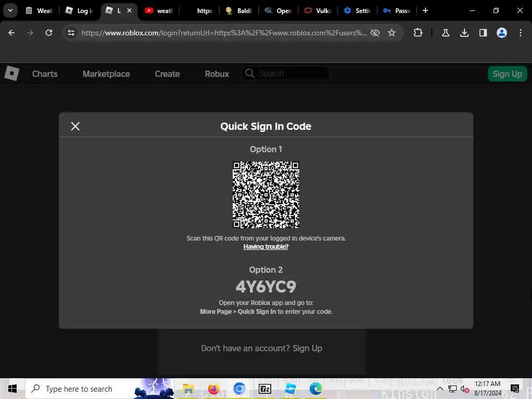Switch to the Vulka tab

(x=318, y=10)
